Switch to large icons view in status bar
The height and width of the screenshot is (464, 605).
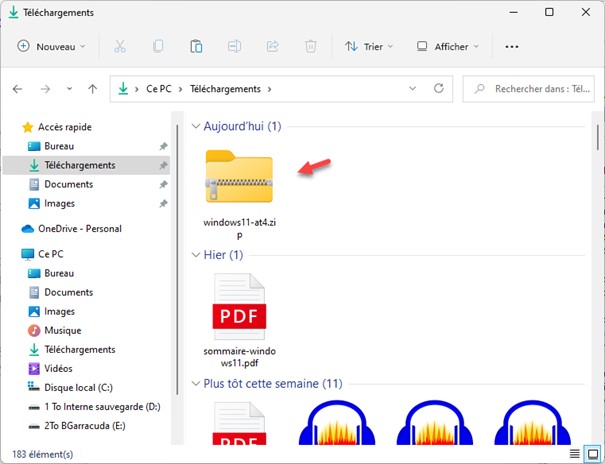coord(591,454)
